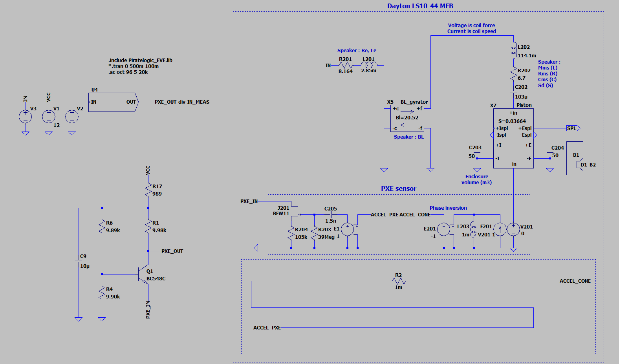
Task: Click the PXE_IN label at J201
Action: pos(249,201)
